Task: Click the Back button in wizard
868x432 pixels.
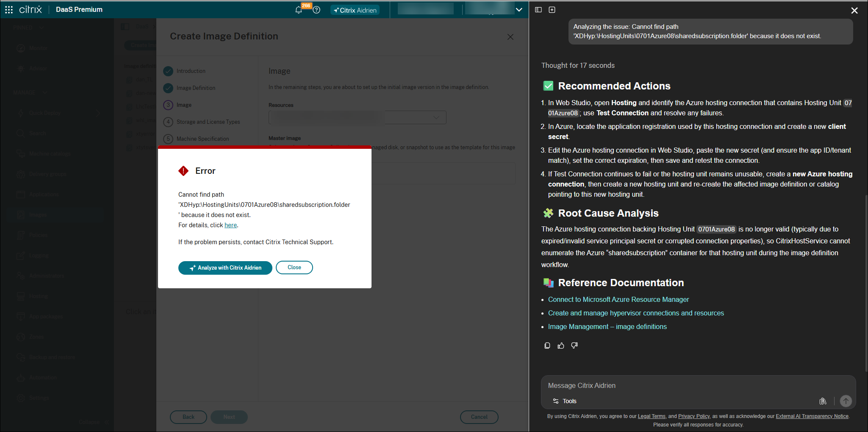Action: click(x=189, y=417)
